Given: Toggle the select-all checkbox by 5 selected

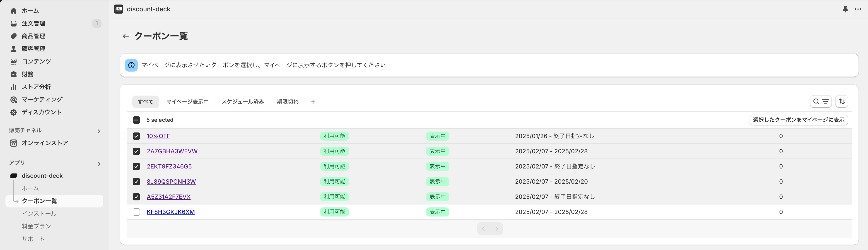Looking at the screenshot, I should (x=136, y=120).
